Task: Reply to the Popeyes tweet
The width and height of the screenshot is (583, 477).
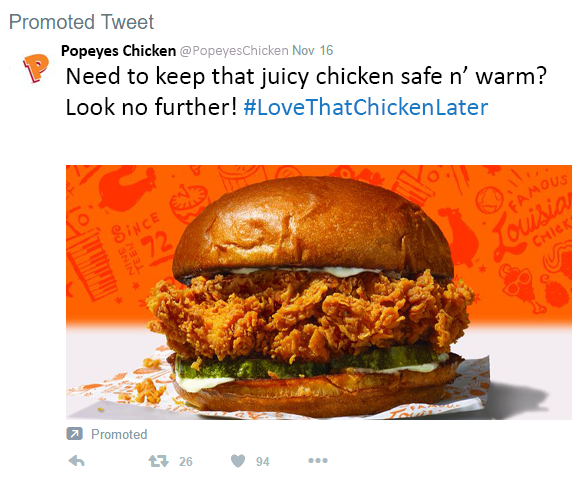Action: [x=77, y=461]
